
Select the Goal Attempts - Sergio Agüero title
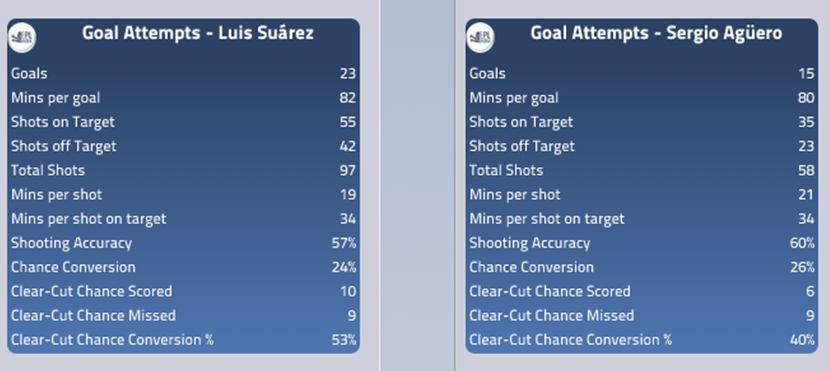656,33
